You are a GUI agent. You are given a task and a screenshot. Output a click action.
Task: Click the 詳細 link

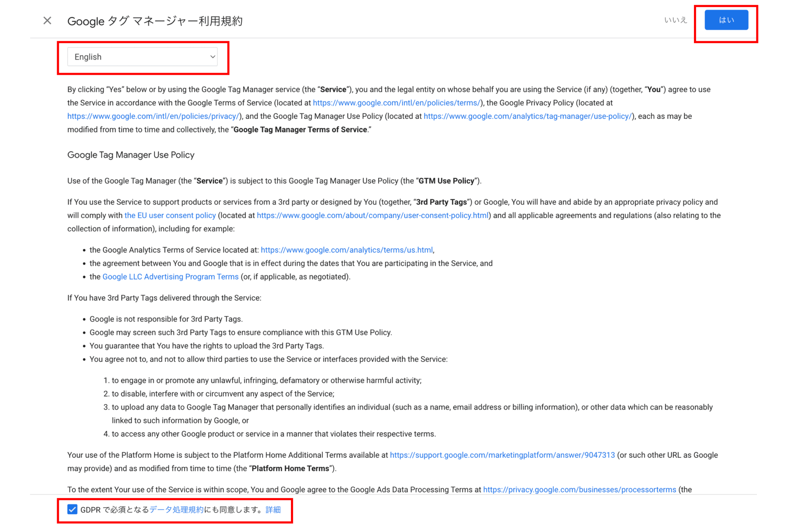(273, 509)
